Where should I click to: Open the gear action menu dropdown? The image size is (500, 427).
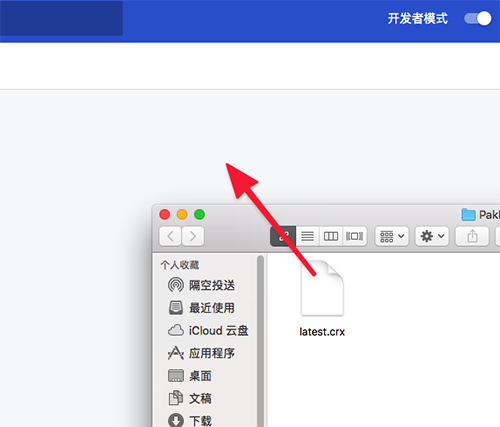[432, 236]
